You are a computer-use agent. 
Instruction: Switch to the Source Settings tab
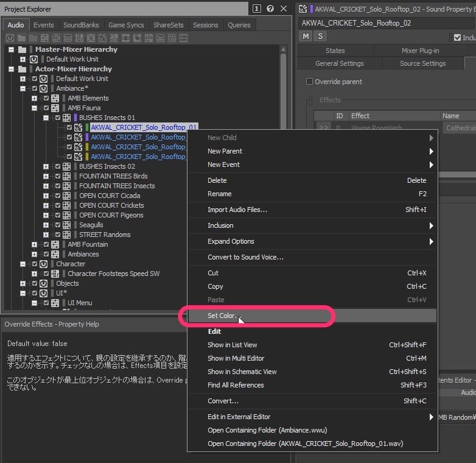[x=423, y=63]
